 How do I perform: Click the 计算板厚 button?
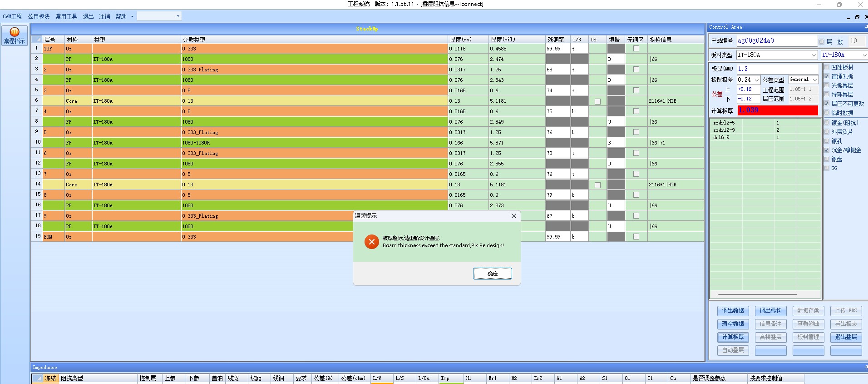tap(733, 337)
